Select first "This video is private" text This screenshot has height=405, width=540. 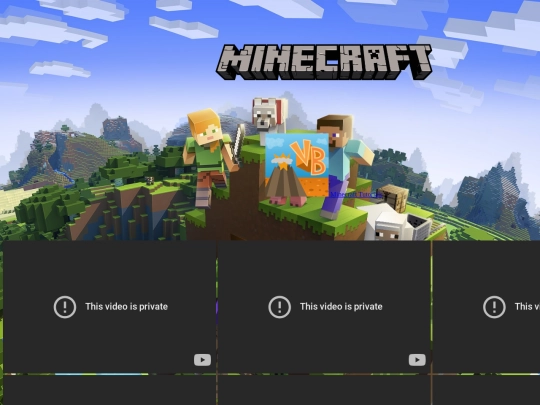coord(126,307)
